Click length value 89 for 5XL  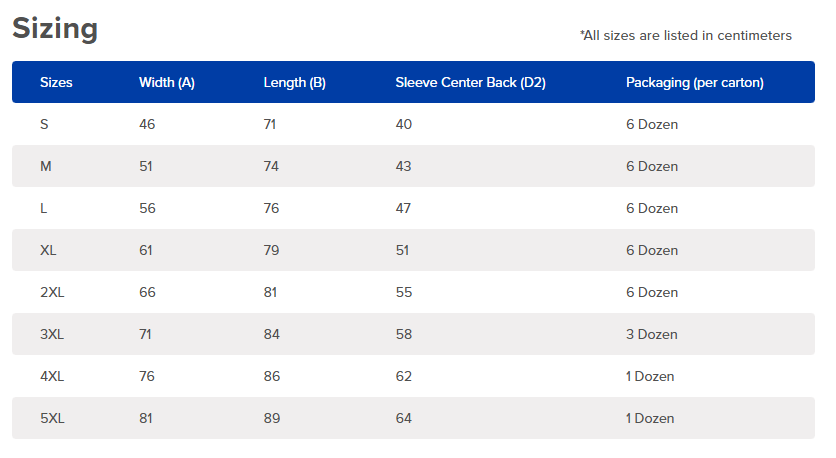(272, 419)
